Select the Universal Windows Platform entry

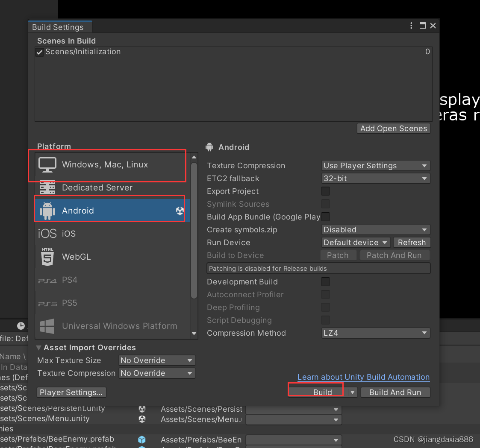(112, 326)
